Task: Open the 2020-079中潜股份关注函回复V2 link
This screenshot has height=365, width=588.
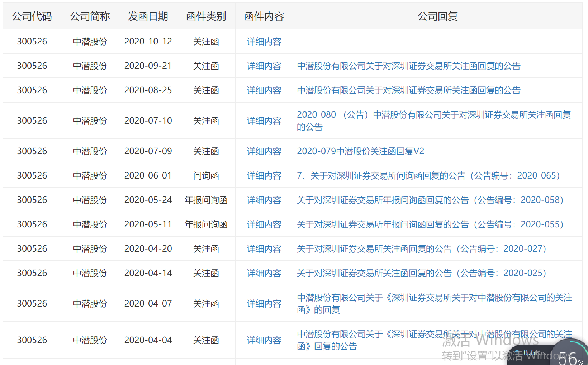Action: click(x=360, y=151)
